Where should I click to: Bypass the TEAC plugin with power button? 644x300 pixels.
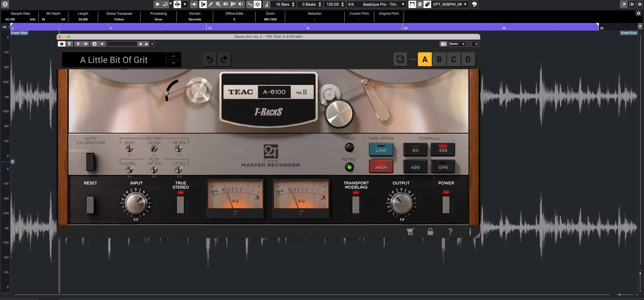coord(62,44)
